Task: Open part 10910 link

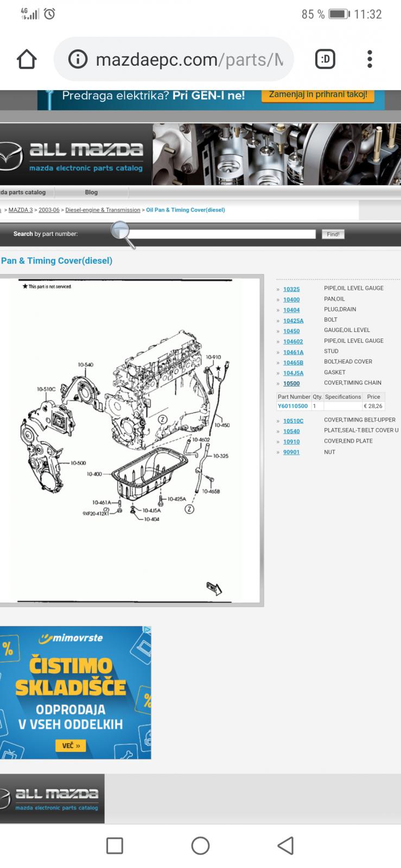Action: click(291, 442)
